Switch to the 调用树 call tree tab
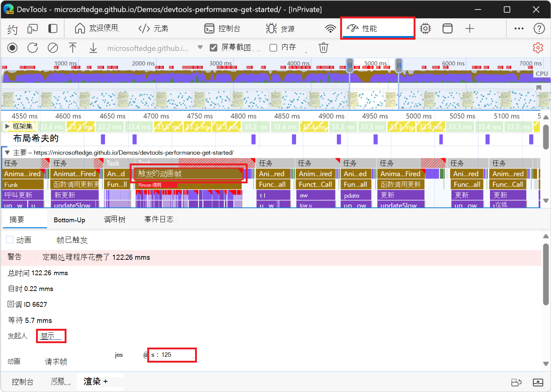The image size is (551, 392). 115,219
